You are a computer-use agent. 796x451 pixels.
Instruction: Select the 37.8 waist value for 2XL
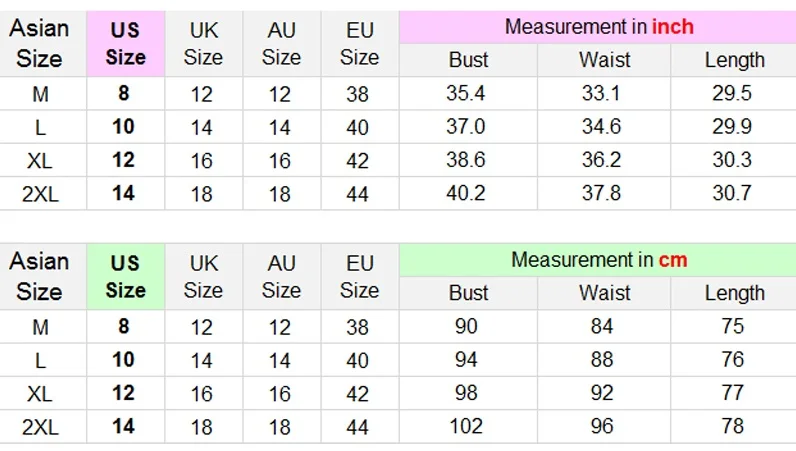(602, 193)
